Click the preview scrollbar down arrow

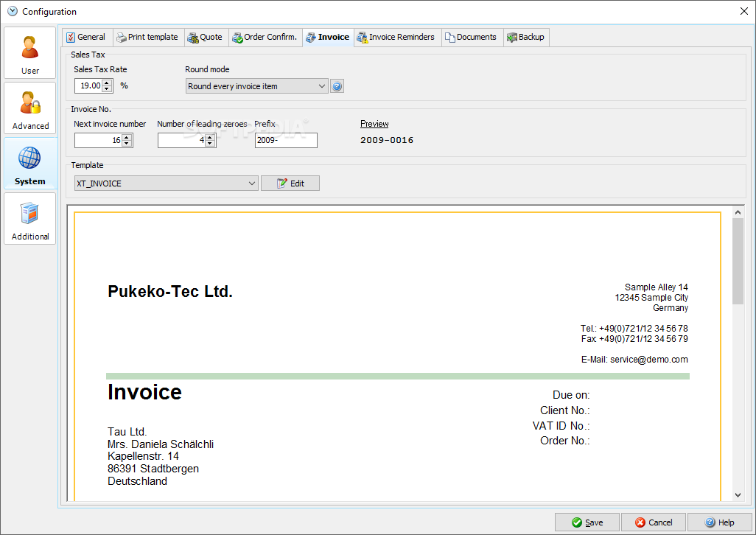pyautogui.click(x=738, y=495)
